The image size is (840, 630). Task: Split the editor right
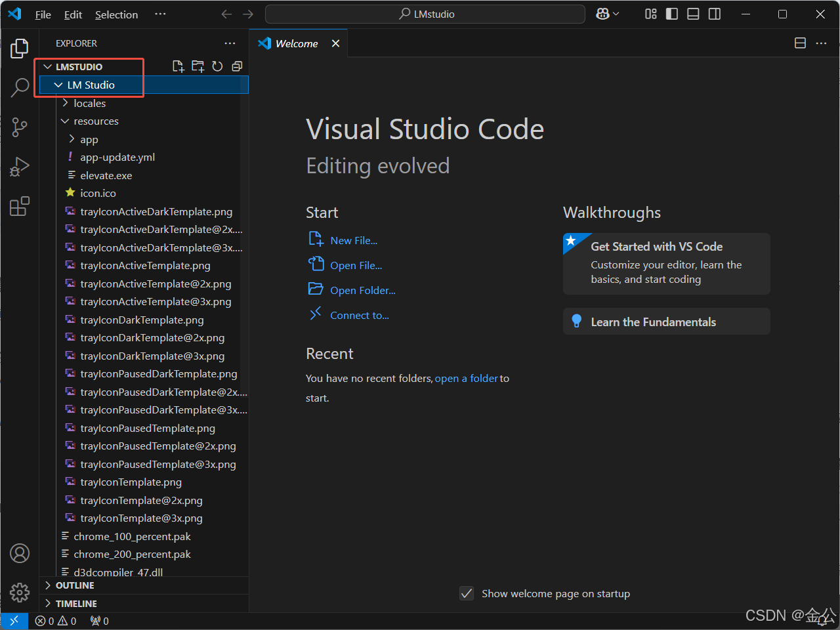[x=800, y=43]
